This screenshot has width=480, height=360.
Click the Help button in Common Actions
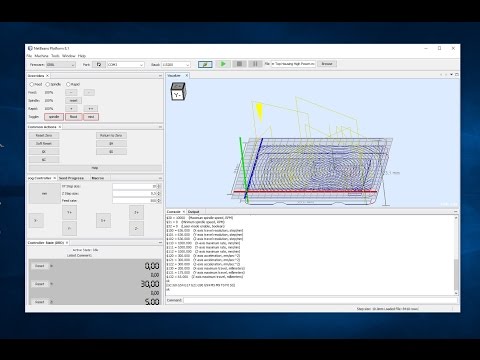point(95,168)
